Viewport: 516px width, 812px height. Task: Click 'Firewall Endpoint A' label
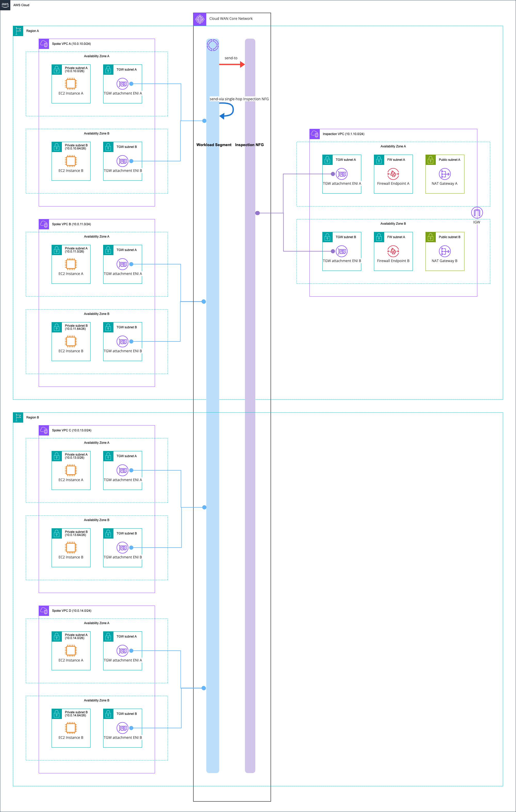coord(393,184)
